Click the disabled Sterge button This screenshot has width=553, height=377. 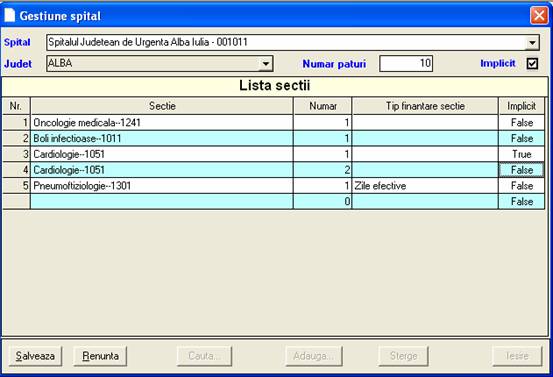pyautogui.click(x=403, y=356)
